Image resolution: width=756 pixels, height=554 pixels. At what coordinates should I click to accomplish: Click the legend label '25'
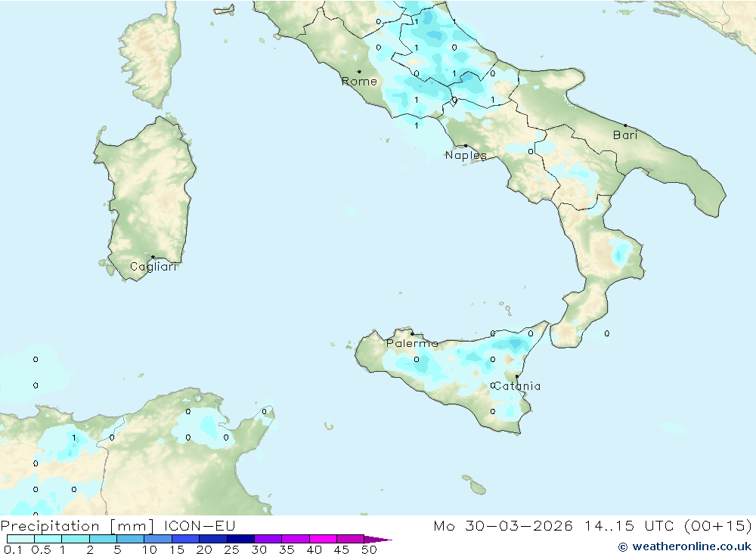pyautogui.click(x=231, y=549)
